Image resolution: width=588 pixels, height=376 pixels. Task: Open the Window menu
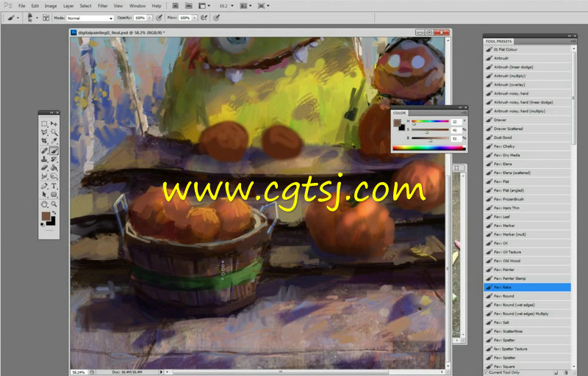pos(137,6)
